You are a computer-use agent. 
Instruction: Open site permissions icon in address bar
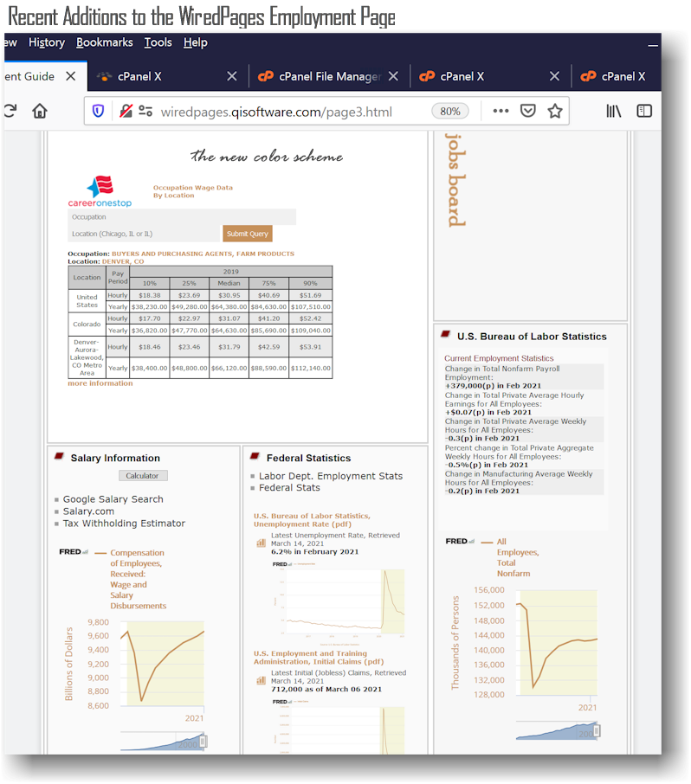click(145, 111)
